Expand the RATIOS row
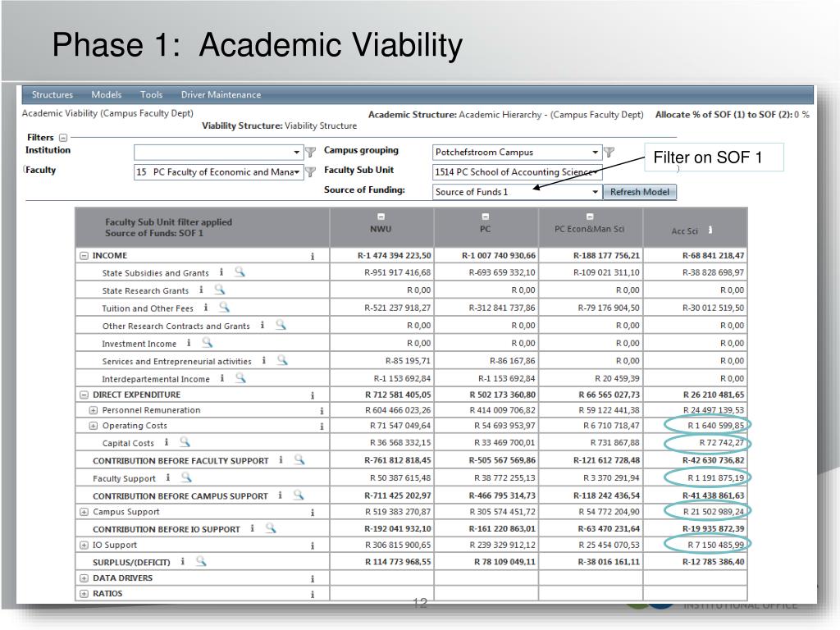 pos(84,594)
